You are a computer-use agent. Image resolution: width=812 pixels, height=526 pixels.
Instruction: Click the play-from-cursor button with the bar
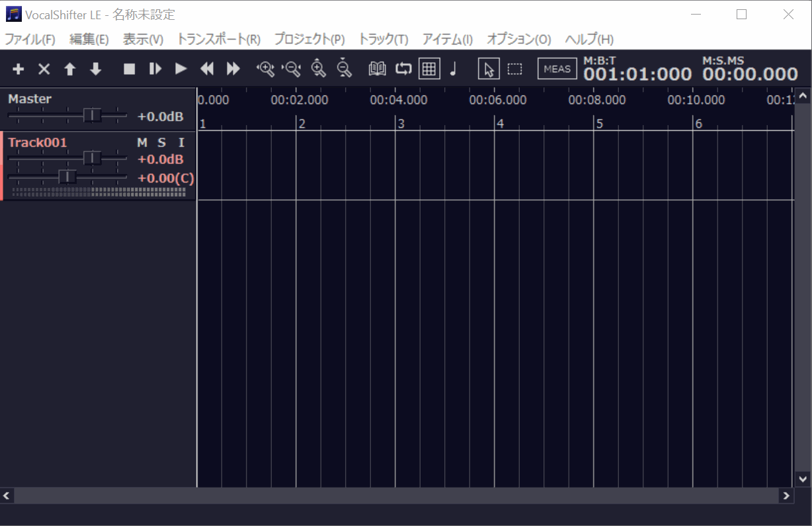coord(155,69)
